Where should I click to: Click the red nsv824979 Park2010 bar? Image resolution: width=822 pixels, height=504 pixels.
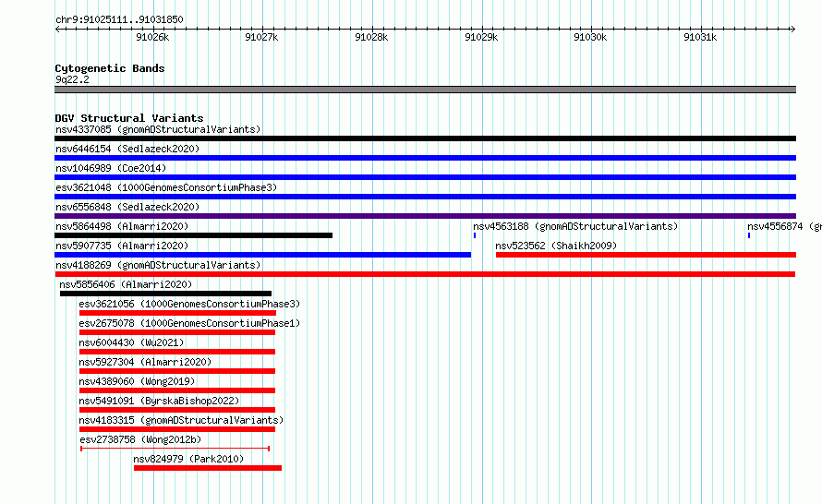coord(208,468)
